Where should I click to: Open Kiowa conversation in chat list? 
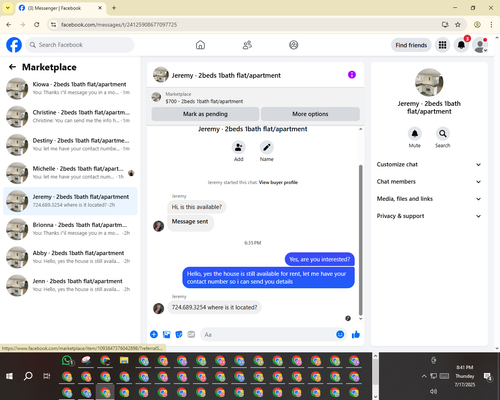[70, 88]
